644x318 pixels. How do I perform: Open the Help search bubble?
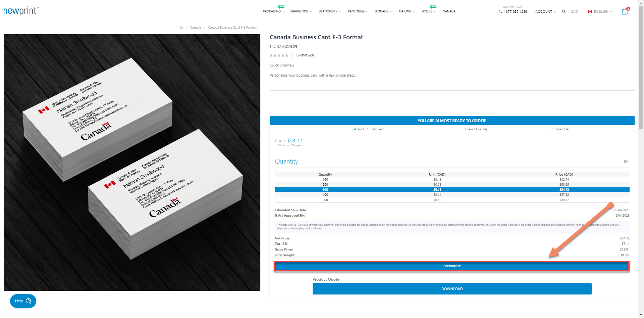[x=23, y=301]
